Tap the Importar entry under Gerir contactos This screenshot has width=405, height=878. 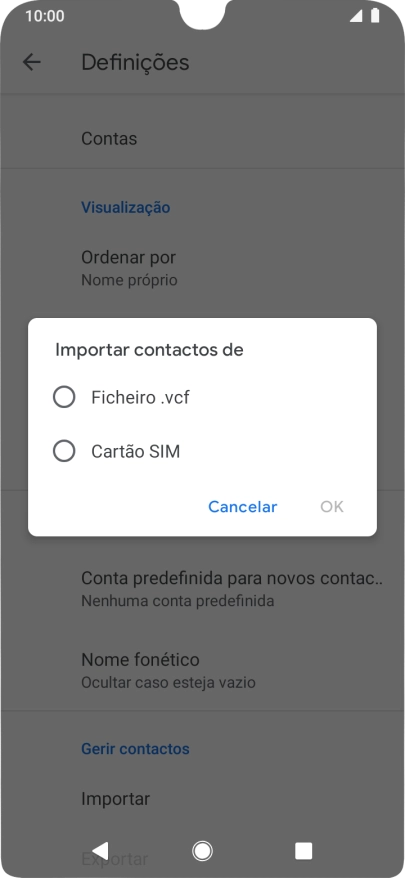point(202,798)
